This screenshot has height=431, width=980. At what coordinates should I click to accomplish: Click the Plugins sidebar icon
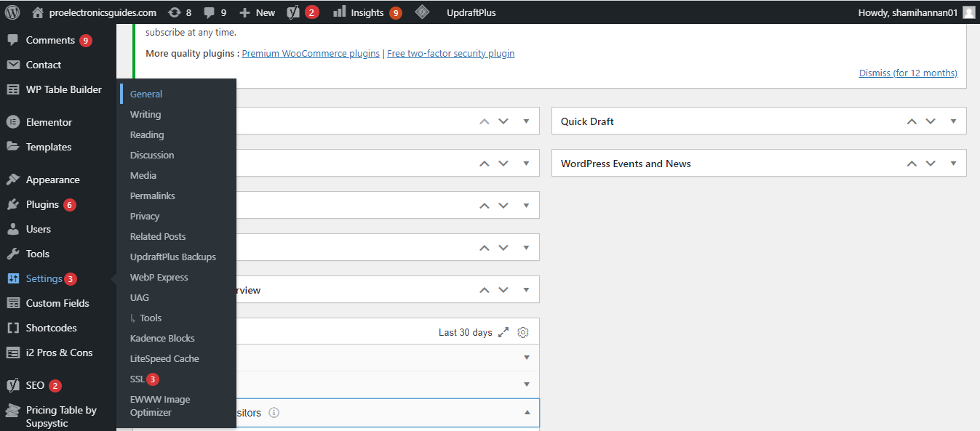point(13,204)
